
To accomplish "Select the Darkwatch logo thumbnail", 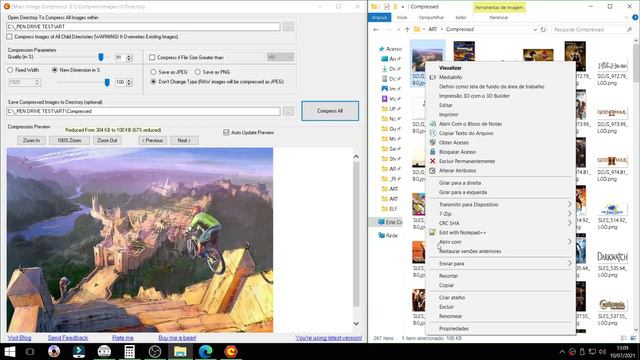I will pyautogui.click(x=612, y=257).
